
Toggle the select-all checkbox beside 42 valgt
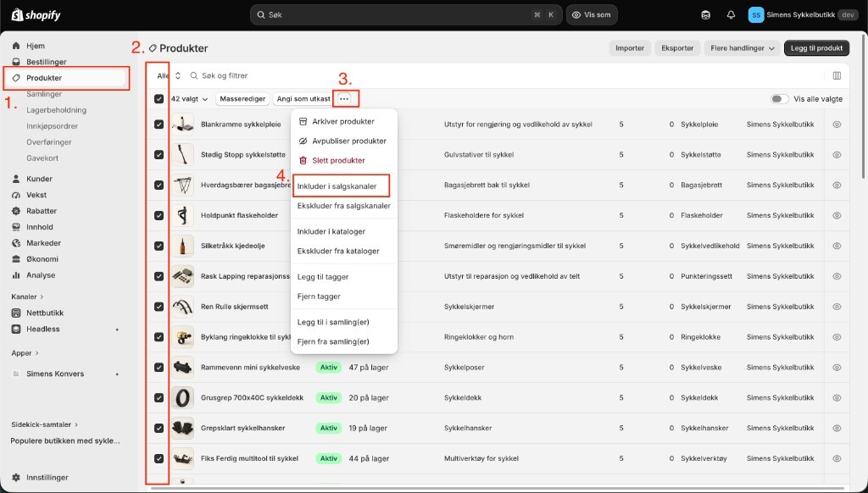pyautogui.click(x=159, y=99)
